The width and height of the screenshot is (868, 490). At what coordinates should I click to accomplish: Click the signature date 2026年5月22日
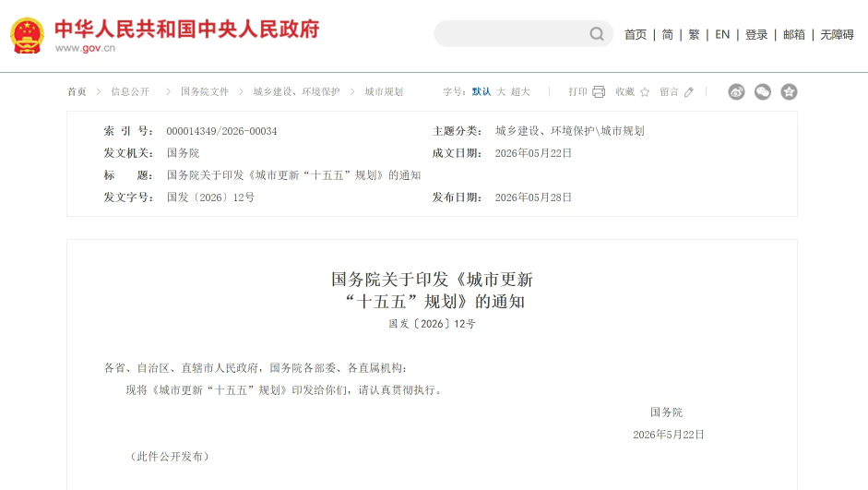[668, 435]
